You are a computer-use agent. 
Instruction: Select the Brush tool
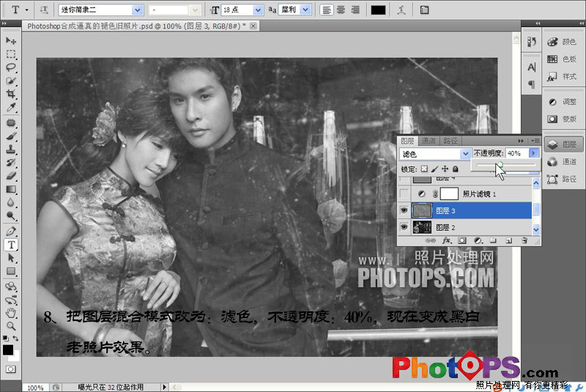coord(11,136)
